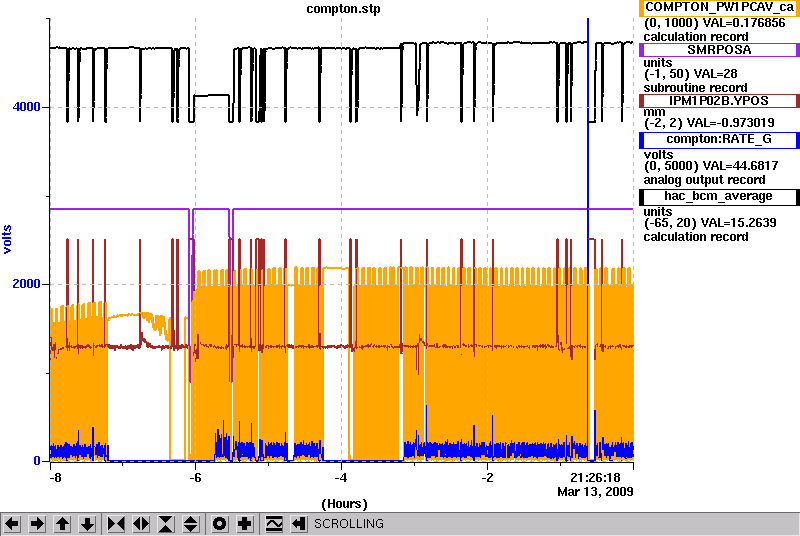Select the IPM1P02B.YPOS curve legend entry
This screenshot has width=800, height=536.
719,101
